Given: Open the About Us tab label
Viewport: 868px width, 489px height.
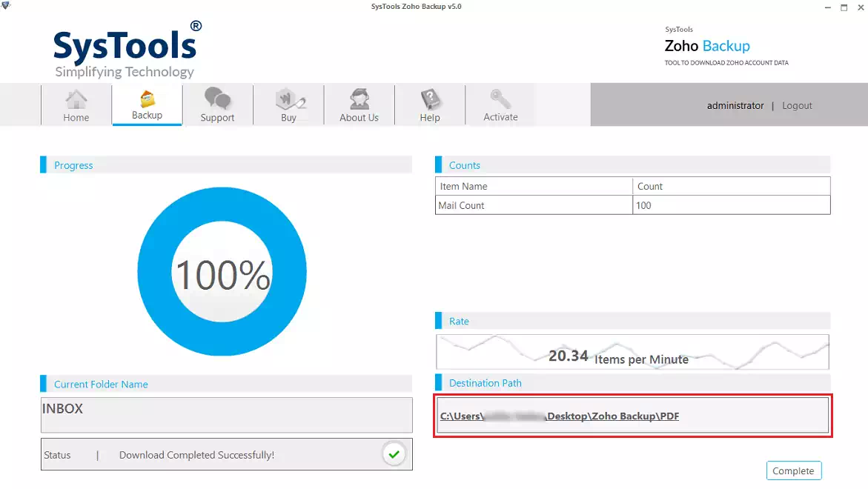Looking at the screenshot, I should pyautogui.click(x=359, y=117).
